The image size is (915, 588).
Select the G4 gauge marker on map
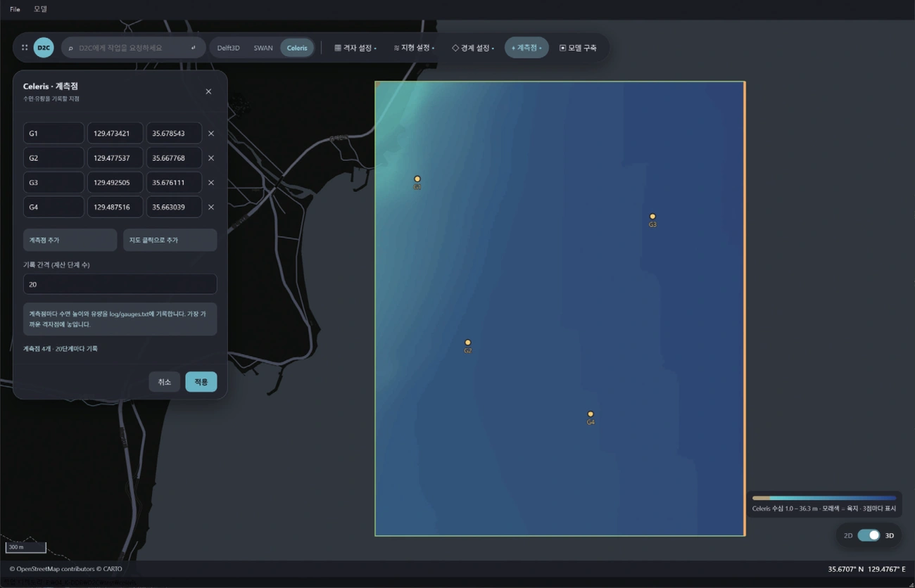click(591, 414)
